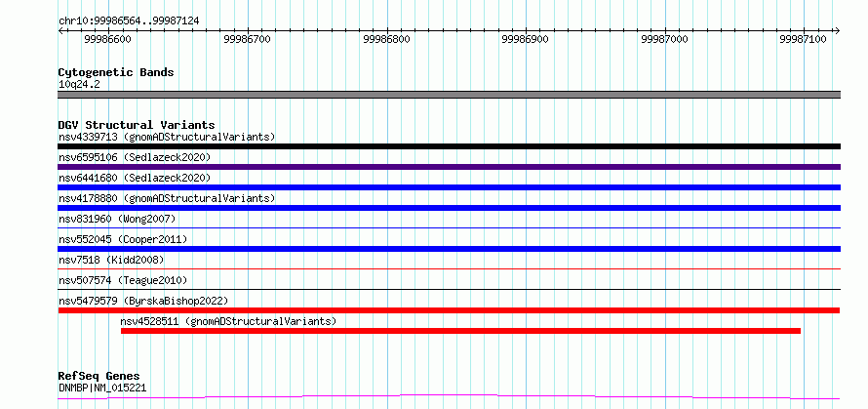Click the left arrow of the ruler
The height and width of the screenshot is (409, 868).
click(x=60, y=30)
